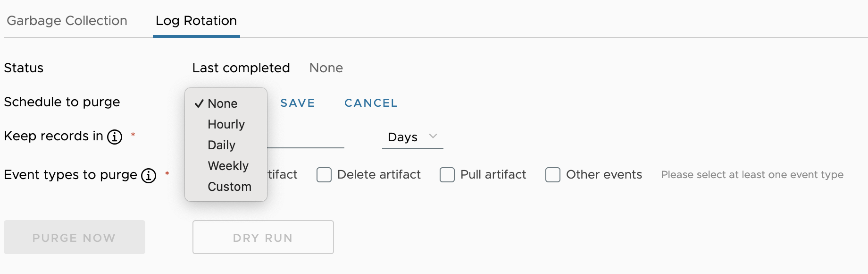Choose Weekly in the schedule dropdown

pyautogui.click(x=228, y=166)
